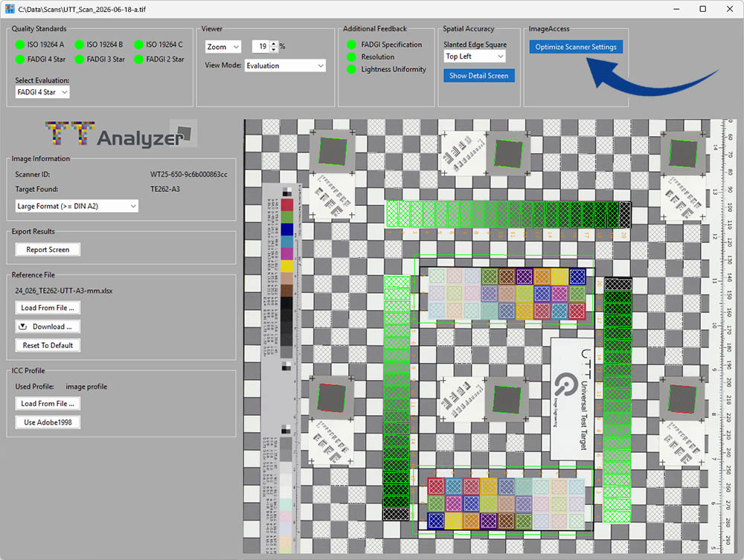Click the file name 24_026_TE262-UTT-A3-mm.xlsx

tap(63, 291)
